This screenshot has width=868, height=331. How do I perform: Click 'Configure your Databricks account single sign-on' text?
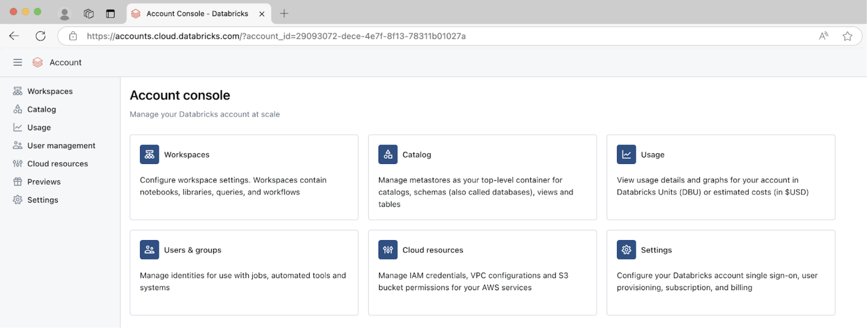tap(717, 281)
